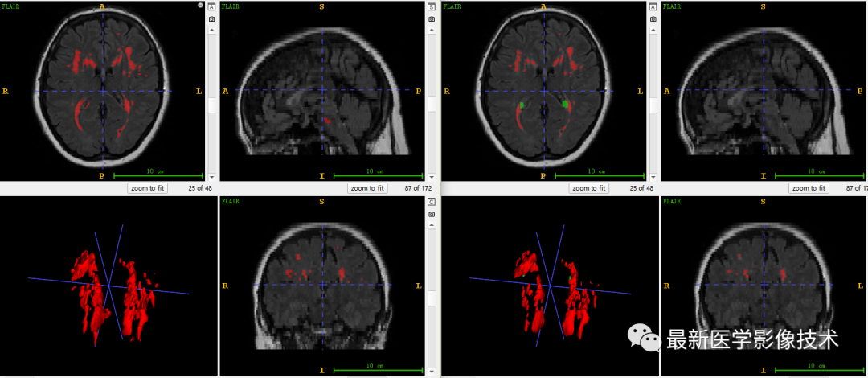Click the down arrow of the right window's axial slice scrollbar
Screen dimensions: 868x378
(x=653, y=178)
